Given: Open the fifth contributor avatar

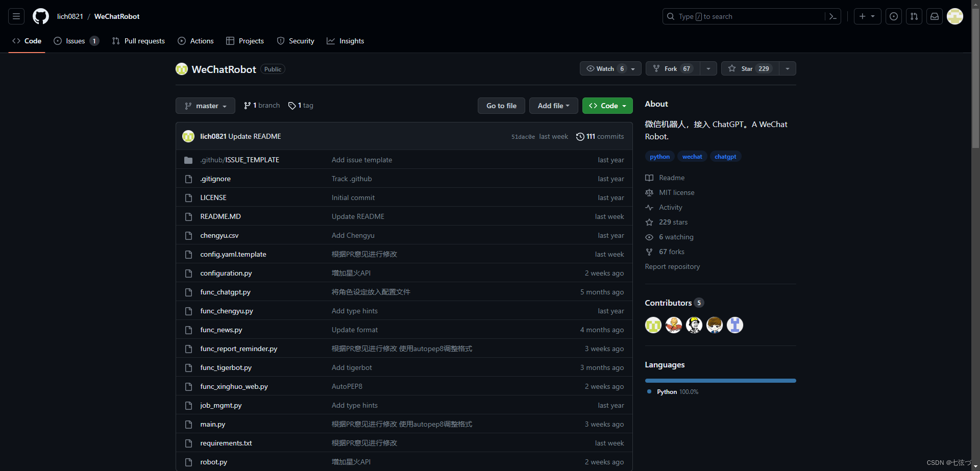Looking at the screenshot, I should click(x=735, y=325).
